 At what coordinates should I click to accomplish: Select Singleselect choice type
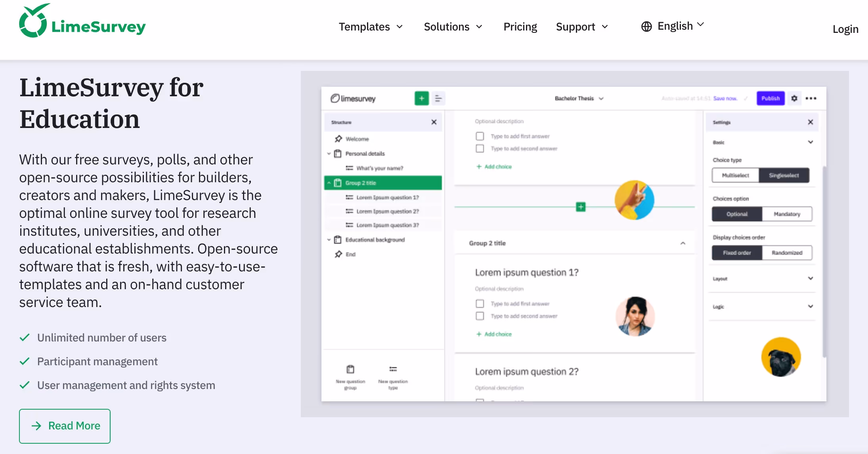point(784,175)
